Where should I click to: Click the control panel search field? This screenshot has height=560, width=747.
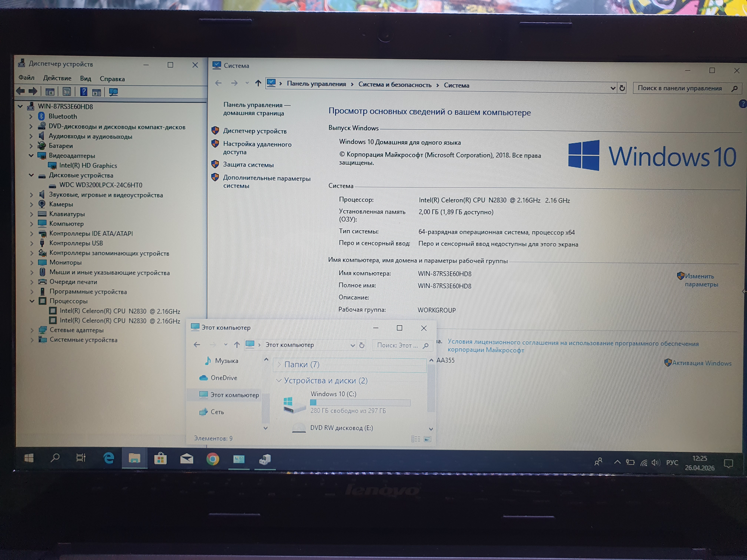click(x=679, y=88)
